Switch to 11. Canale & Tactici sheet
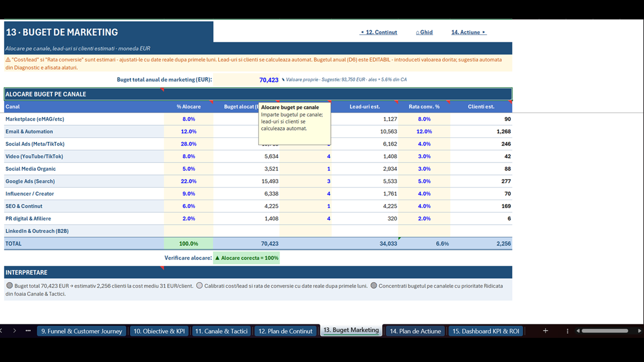The width and height of the screenshot is (644, 362). click(x=221, y=331)
